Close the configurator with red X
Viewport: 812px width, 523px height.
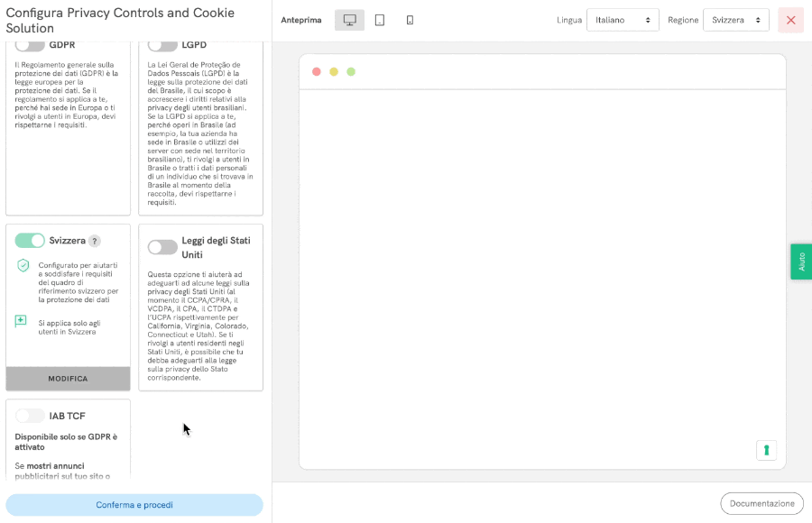point(790,20)
